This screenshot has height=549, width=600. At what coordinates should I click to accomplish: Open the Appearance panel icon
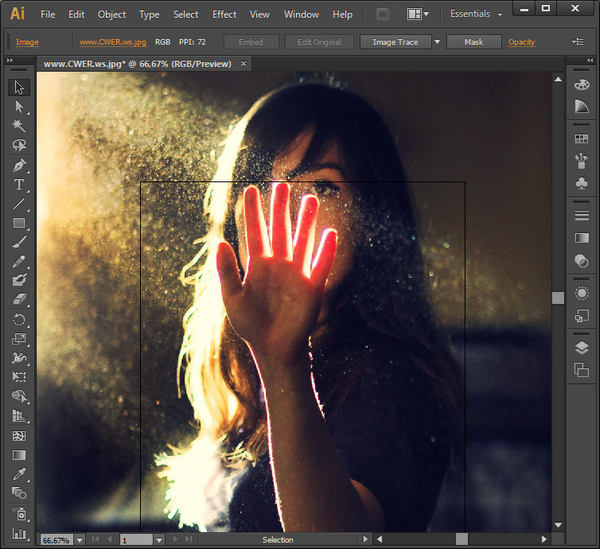tap(582, 293)
